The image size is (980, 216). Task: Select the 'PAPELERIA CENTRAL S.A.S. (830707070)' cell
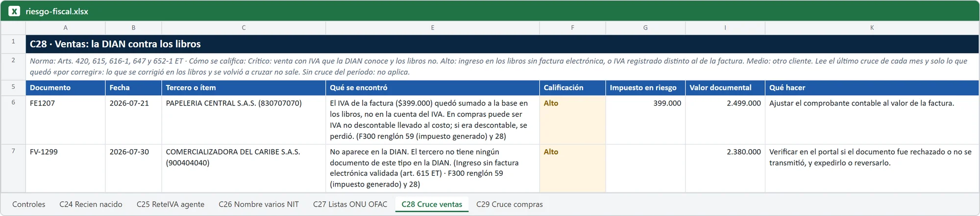click(x=244, y=119)
